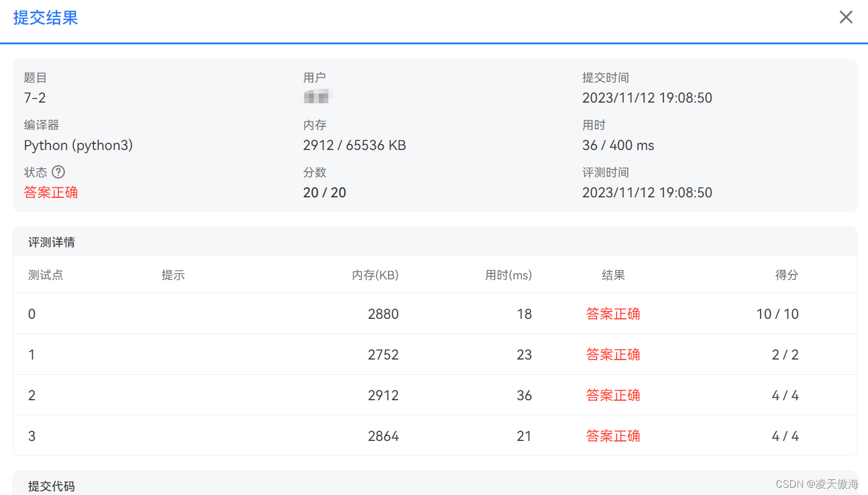
Task: Click the 内存 label in the summary panel
Action: (x=315, y=125)
